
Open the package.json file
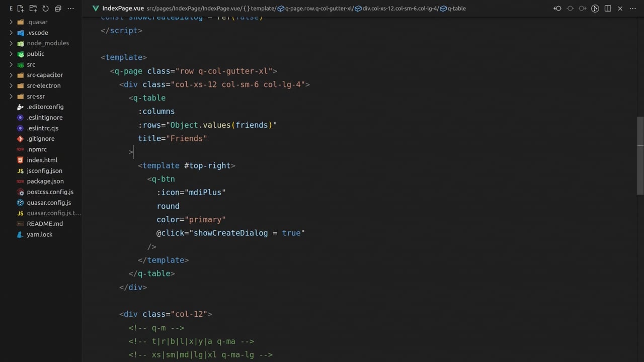[x=45, y=181]
